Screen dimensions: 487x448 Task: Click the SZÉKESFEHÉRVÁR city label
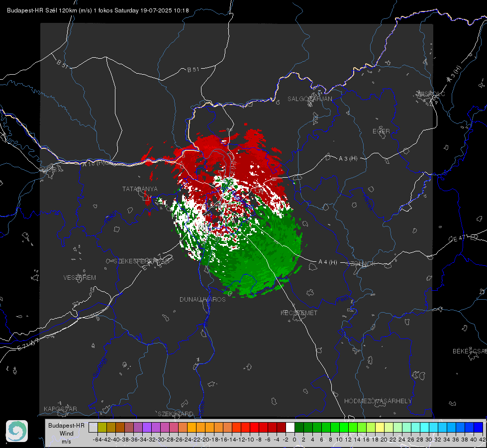coord(142,261)
